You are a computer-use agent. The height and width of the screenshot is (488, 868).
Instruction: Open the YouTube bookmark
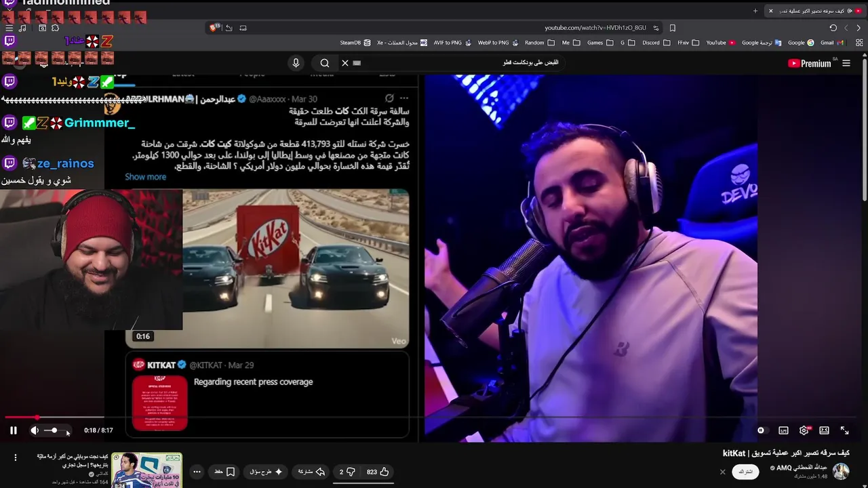coord(720,43)
